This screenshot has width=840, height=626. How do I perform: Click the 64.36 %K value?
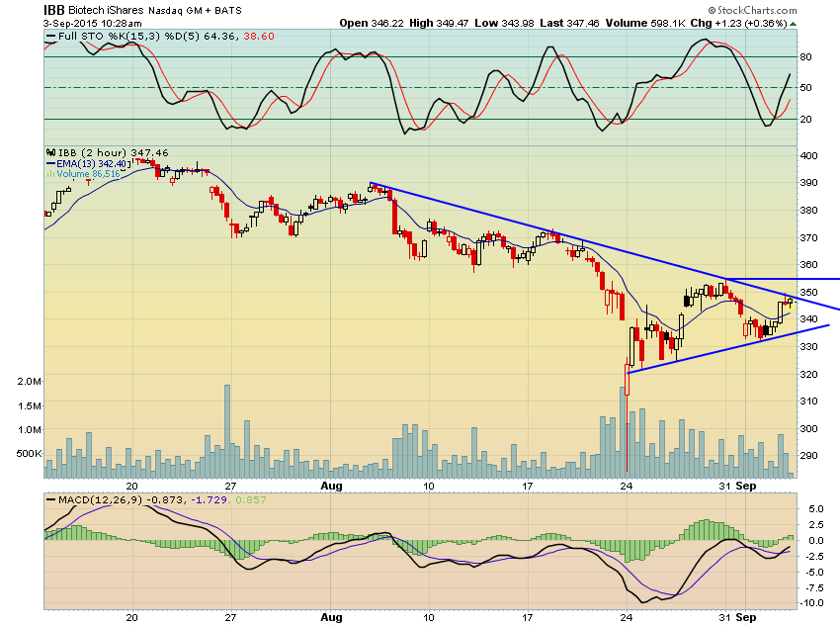click(219, 36)
